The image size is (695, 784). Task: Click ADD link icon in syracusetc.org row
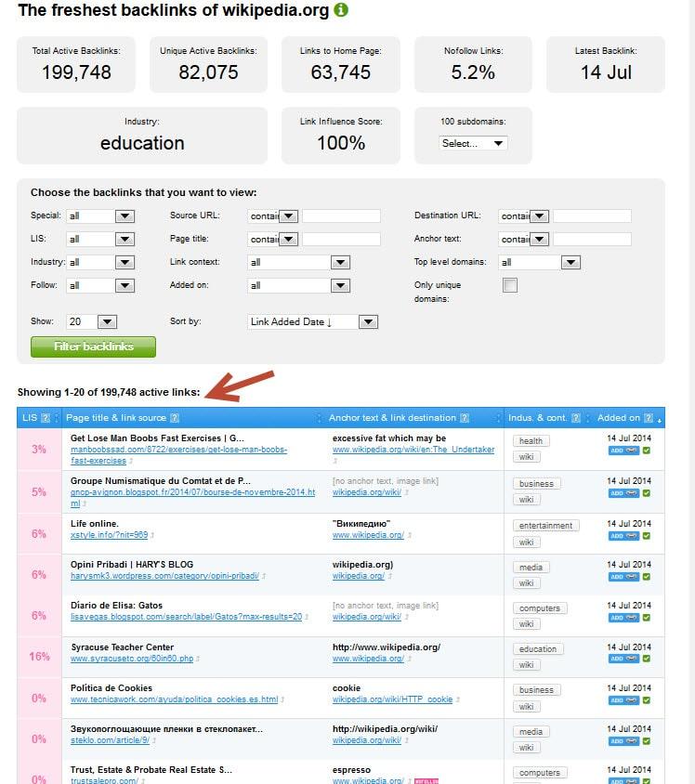coord(624,659)
